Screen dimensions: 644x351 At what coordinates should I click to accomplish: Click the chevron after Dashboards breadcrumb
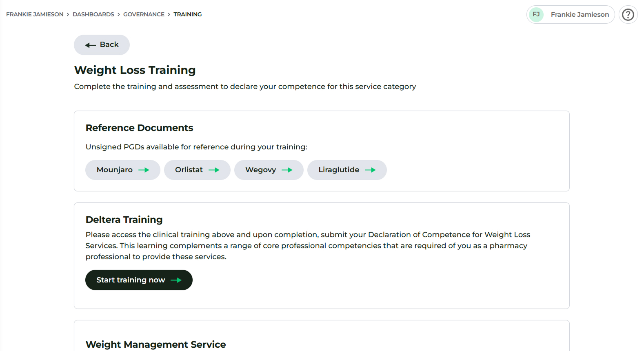119,14
